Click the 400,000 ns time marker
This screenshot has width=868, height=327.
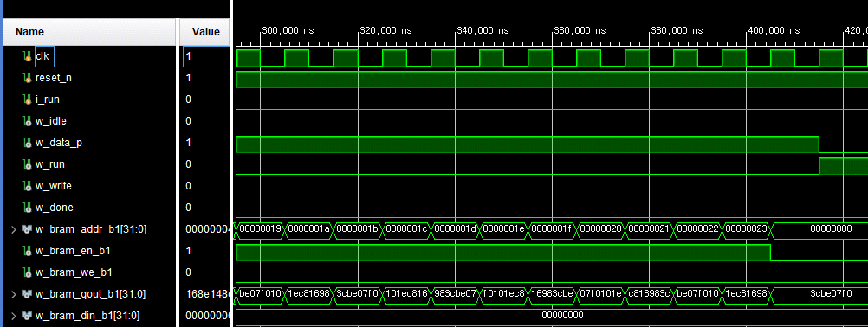pyautogui.click(x=774, y=31)
